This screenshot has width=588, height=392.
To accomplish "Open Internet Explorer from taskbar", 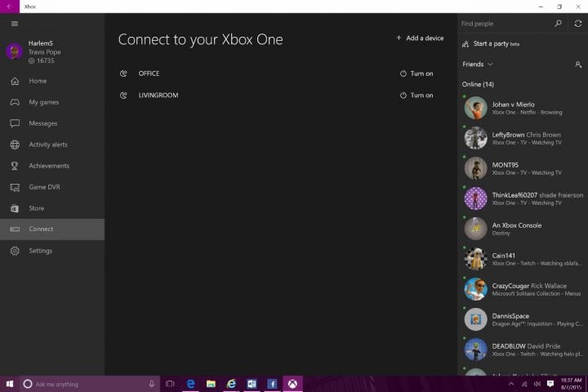I will (x=231, y=384).
